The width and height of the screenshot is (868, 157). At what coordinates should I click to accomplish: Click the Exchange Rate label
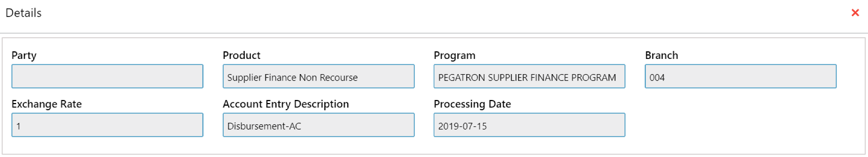pos(46,104)
